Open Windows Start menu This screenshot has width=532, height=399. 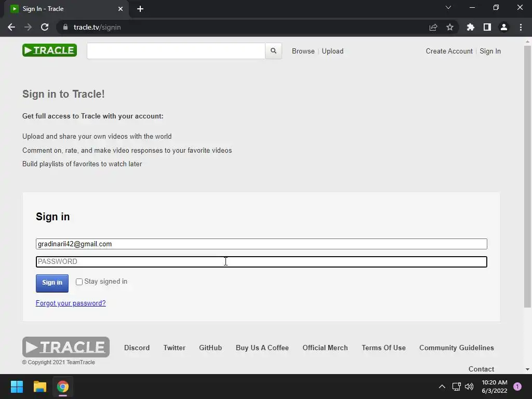pos(17,387)
